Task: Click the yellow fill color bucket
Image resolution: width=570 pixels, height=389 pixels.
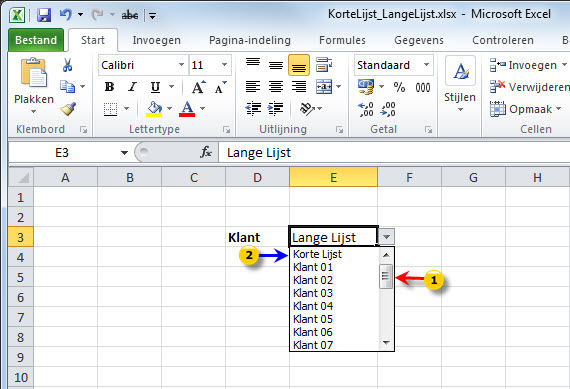Action: click(x=154, y=109)
